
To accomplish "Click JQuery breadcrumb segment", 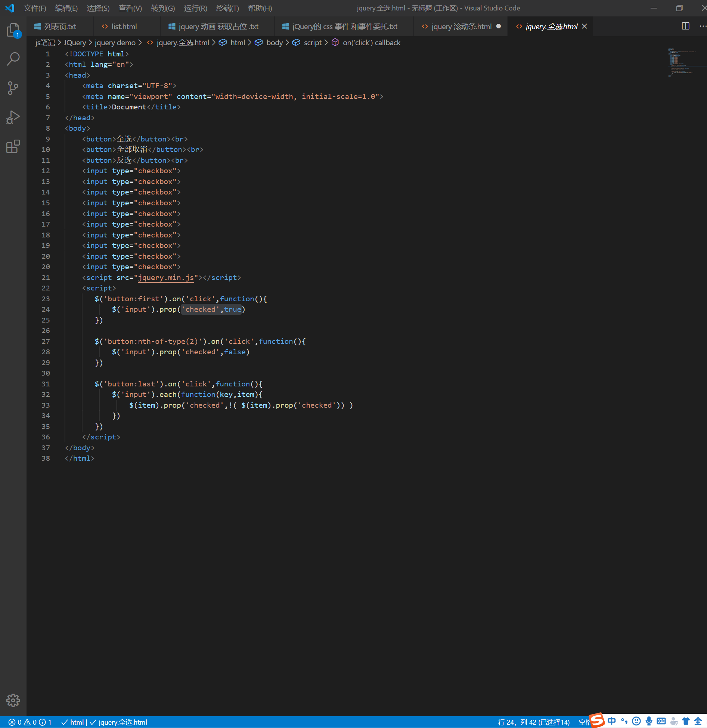I will 75,43.
